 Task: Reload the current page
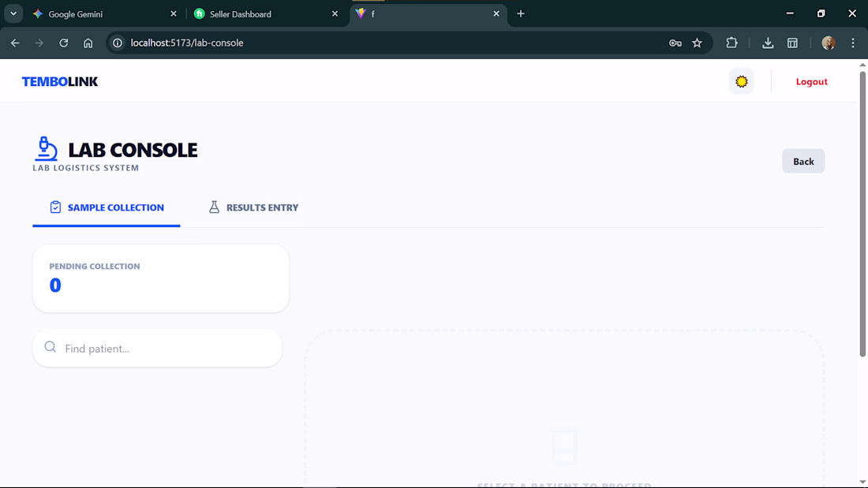64,43
